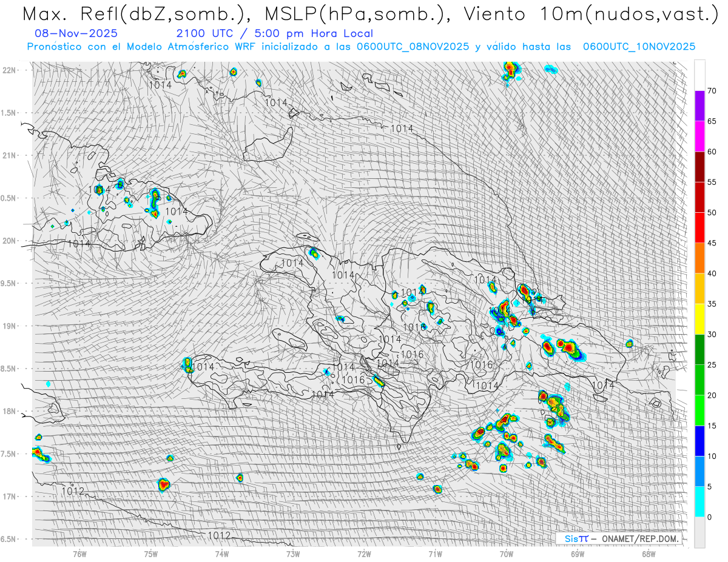Click the colorbar tick label "30"
Screen dimensions: 728x562
click(x=712, y=334)
